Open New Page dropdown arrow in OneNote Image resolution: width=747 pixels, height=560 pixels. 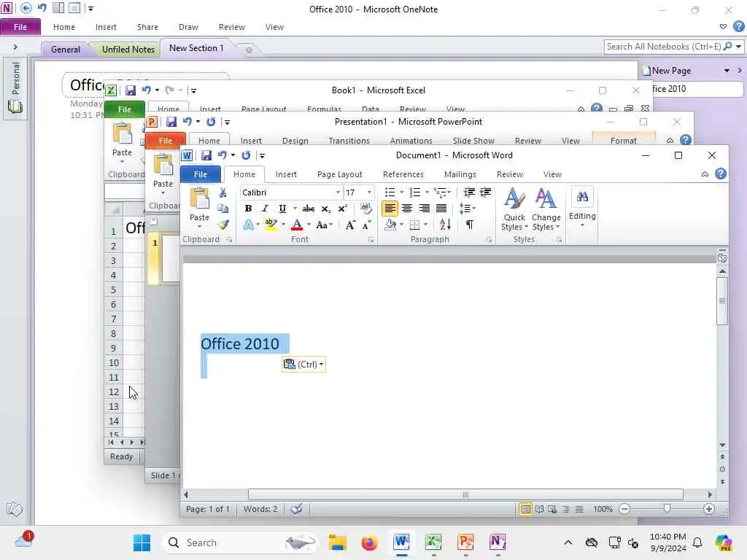click(x=727, y=71)
